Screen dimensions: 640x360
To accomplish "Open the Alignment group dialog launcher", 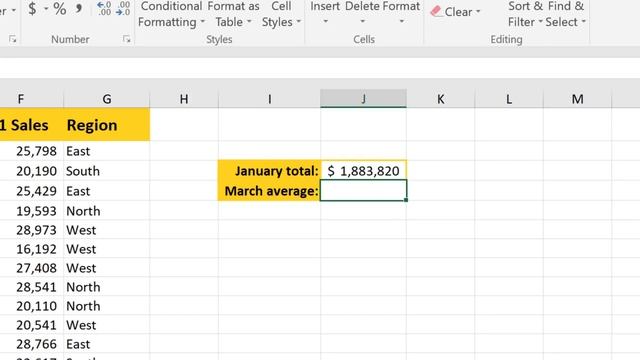I will [x=13, y=39].
